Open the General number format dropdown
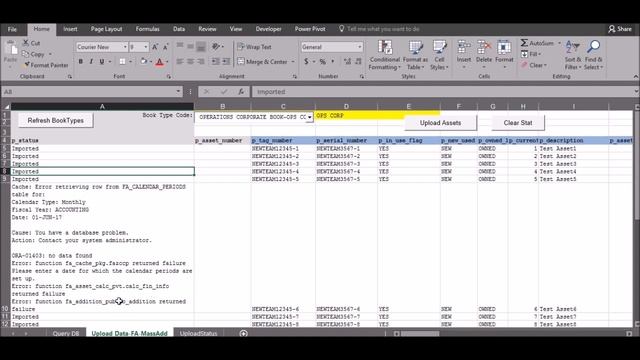The image size is (640, 360). (x=360, y=47)
